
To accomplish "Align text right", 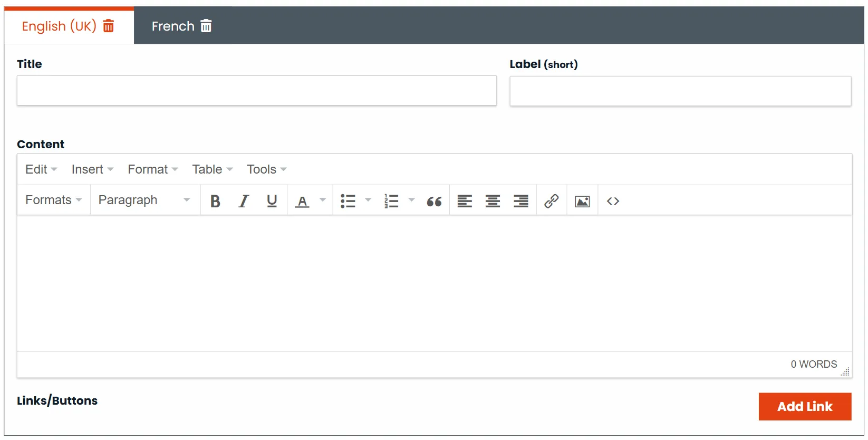I will 521,201.
